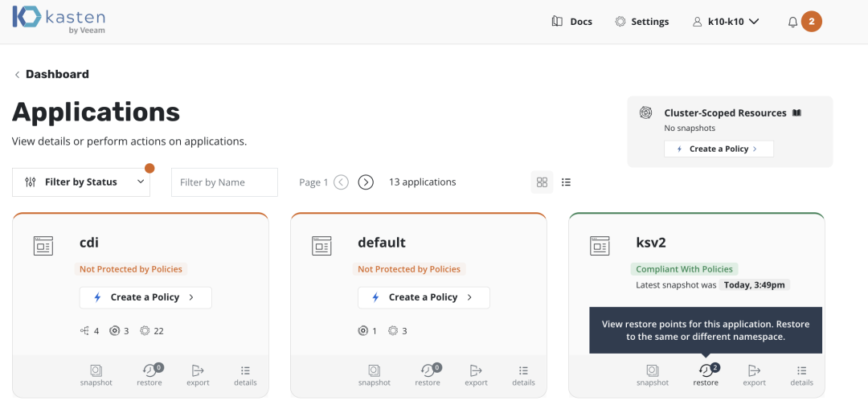Screen dimensions: 868x413
Task: Open the Filter by Status dropdown
Action: click(x=81, y=182)
